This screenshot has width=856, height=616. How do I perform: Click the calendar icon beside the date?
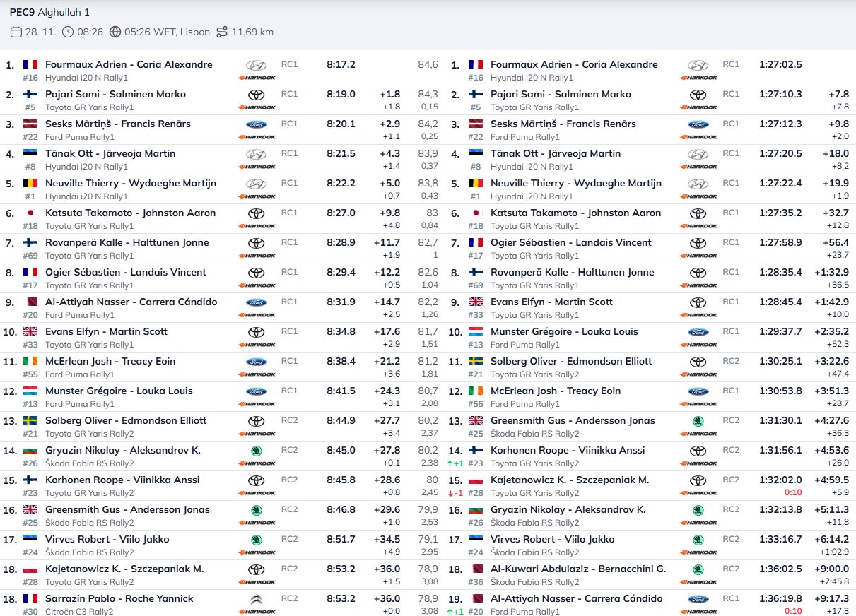[x=16, y=32]
